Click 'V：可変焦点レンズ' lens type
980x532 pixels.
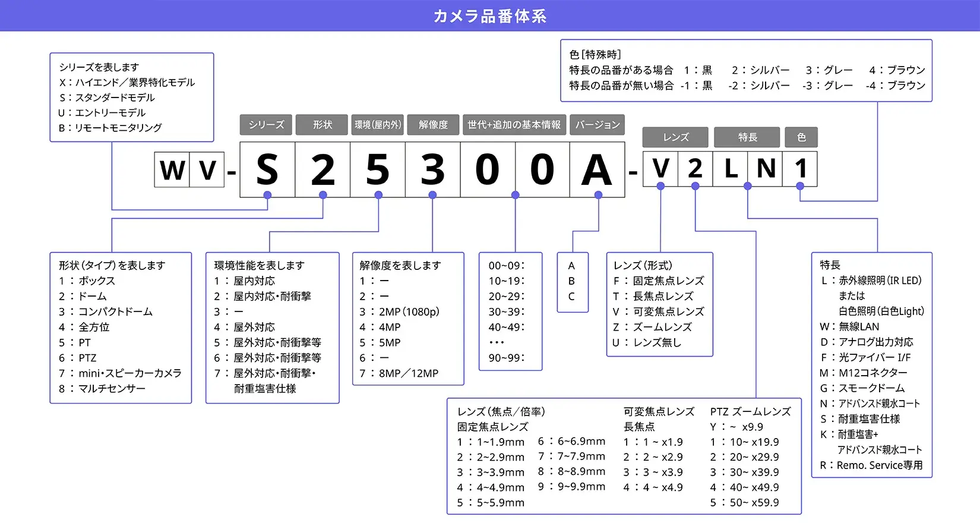[x=659, y=311]
